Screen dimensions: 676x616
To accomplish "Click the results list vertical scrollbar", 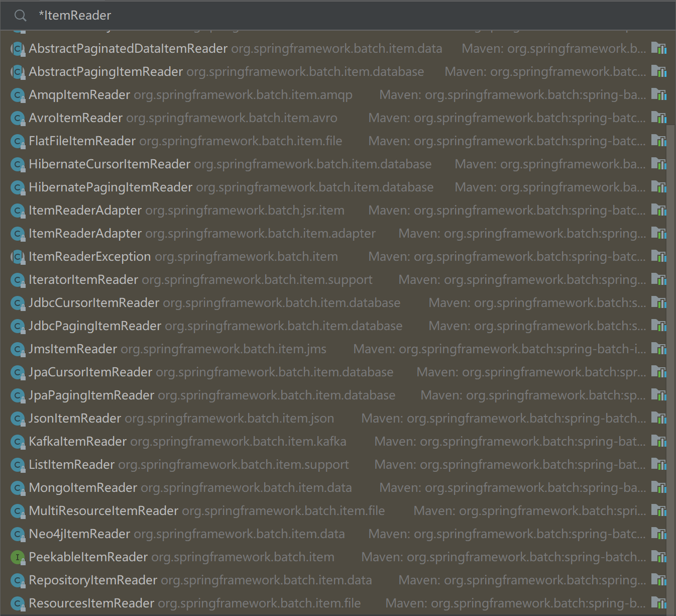I will (x=670, y=352).
